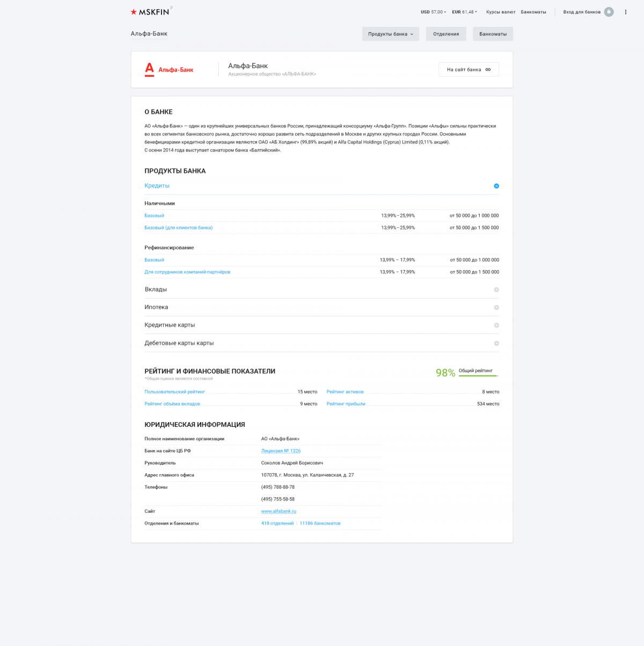Click Вход для банков link
Viewport: 644px width, 646px height.
coord(582,12)
